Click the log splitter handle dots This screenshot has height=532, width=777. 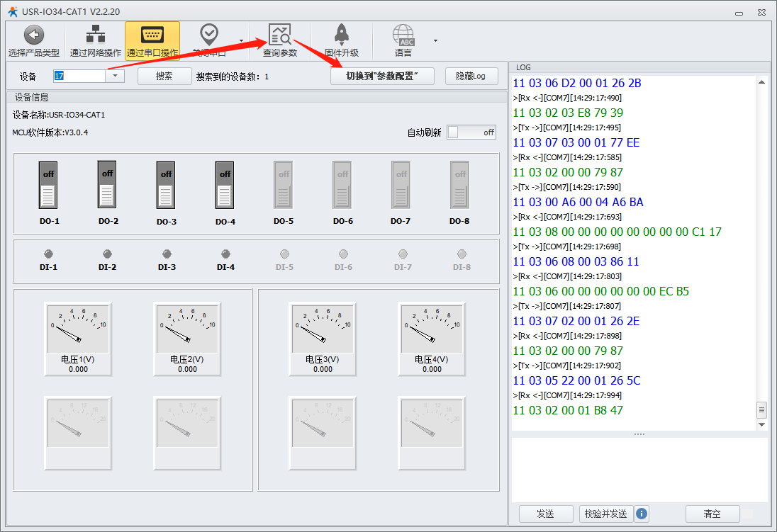coord(639,434)
